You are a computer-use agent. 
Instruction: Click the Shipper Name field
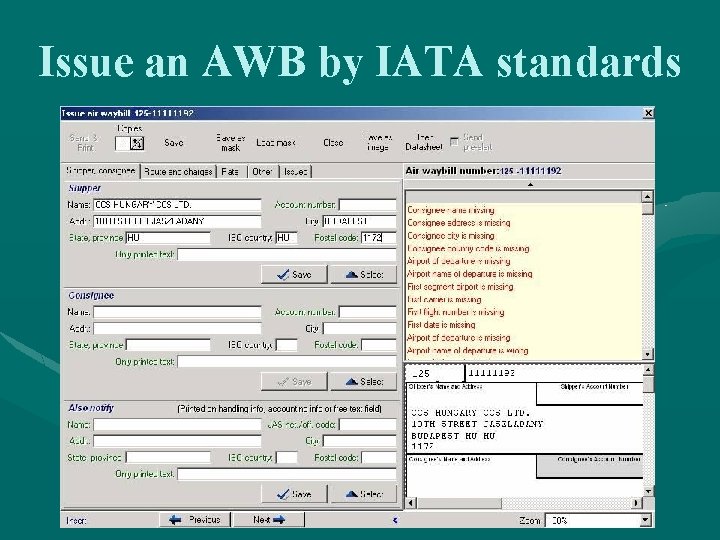point(177,205)
